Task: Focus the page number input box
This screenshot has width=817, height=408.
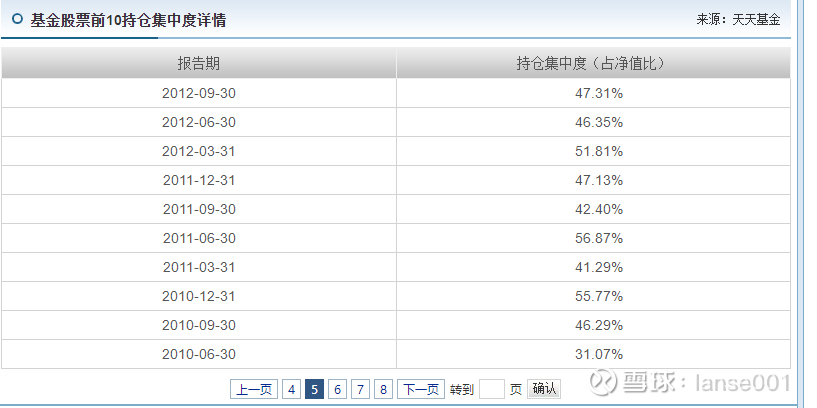Action: 491,389
